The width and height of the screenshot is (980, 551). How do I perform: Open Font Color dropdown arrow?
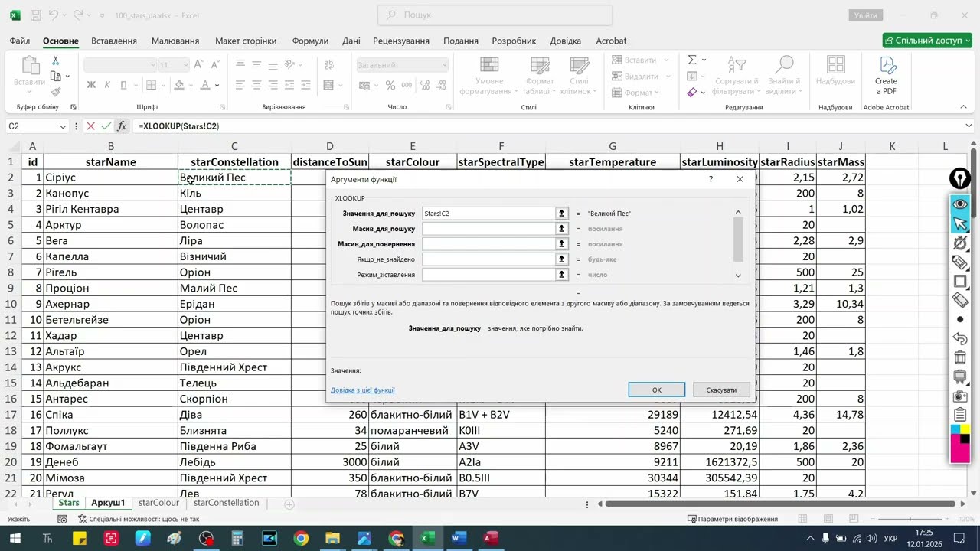pos(217,85)
